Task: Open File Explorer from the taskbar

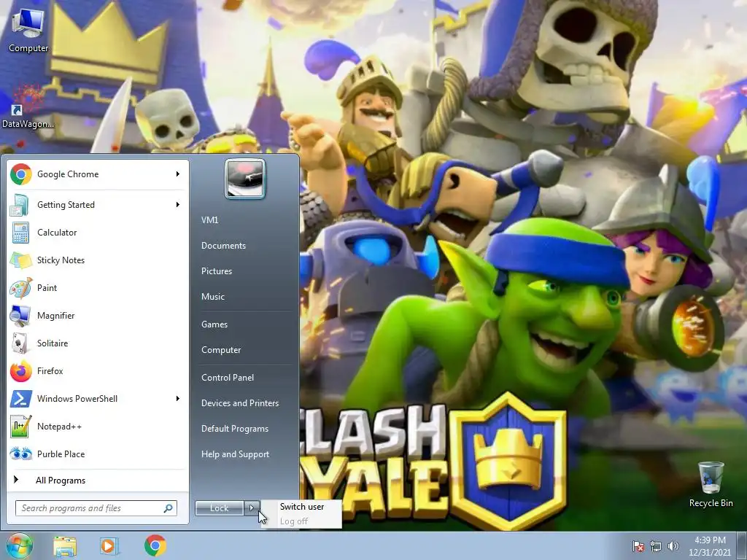Action: (x=65, y=546)
